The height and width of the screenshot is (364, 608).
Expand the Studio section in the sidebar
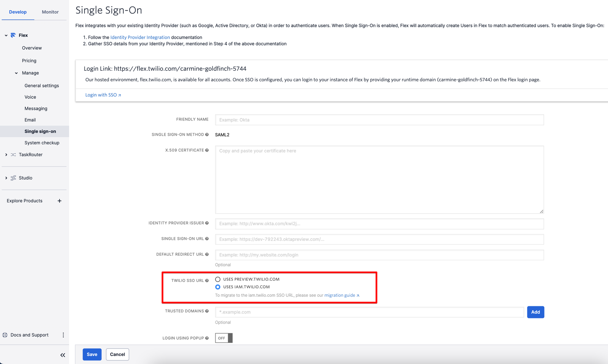point(6,178)
